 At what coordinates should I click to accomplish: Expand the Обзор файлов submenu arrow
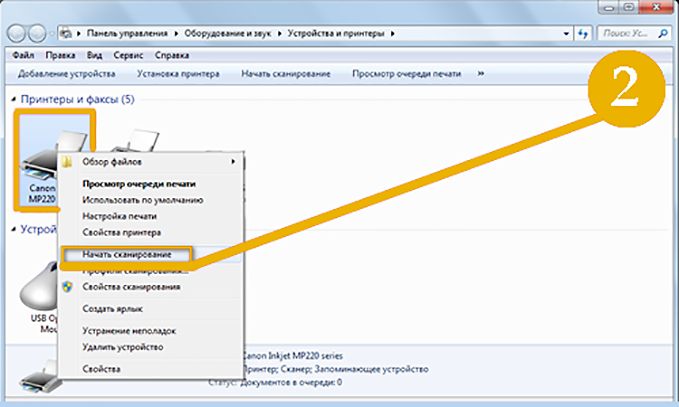point(233,161)
